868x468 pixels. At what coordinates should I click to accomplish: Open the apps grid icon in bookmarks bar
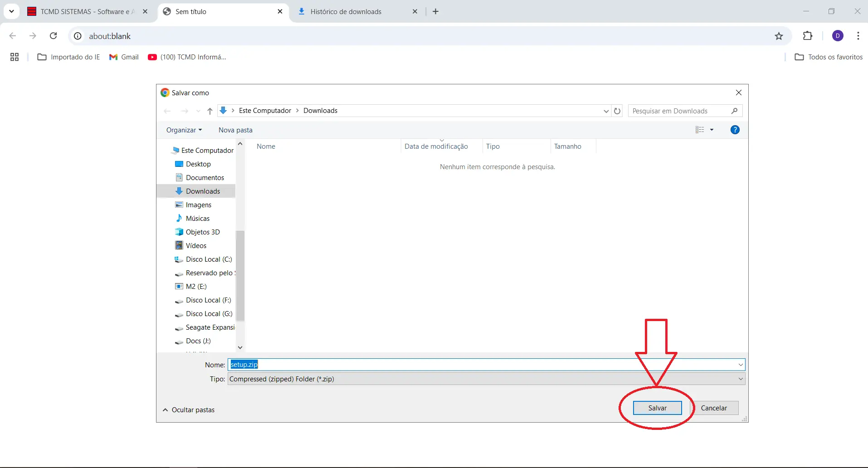click(x=15, y=57)
